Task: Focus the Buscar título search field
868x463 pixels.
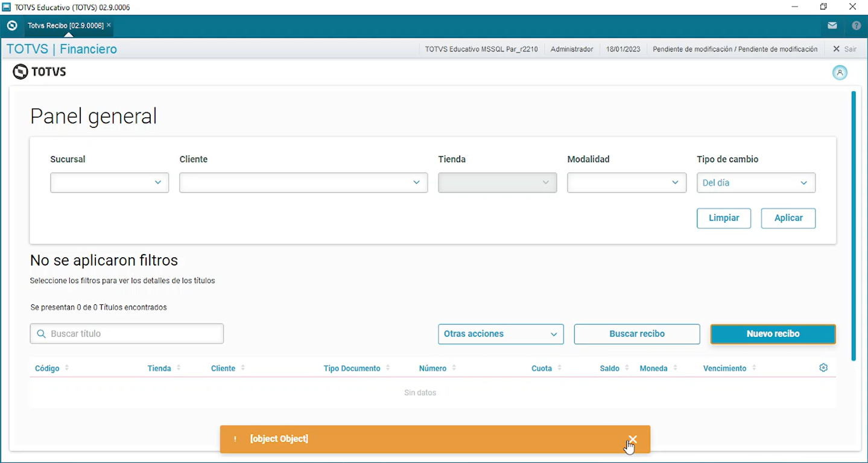Action: [127, 334]
